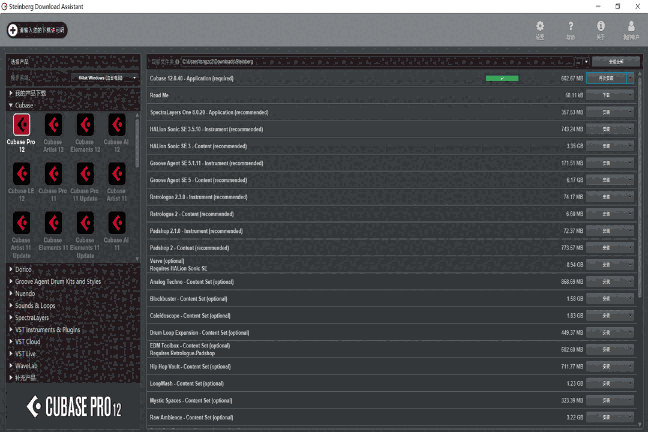Select the Cubase Artist 11 product icon

tap(117, 174)
